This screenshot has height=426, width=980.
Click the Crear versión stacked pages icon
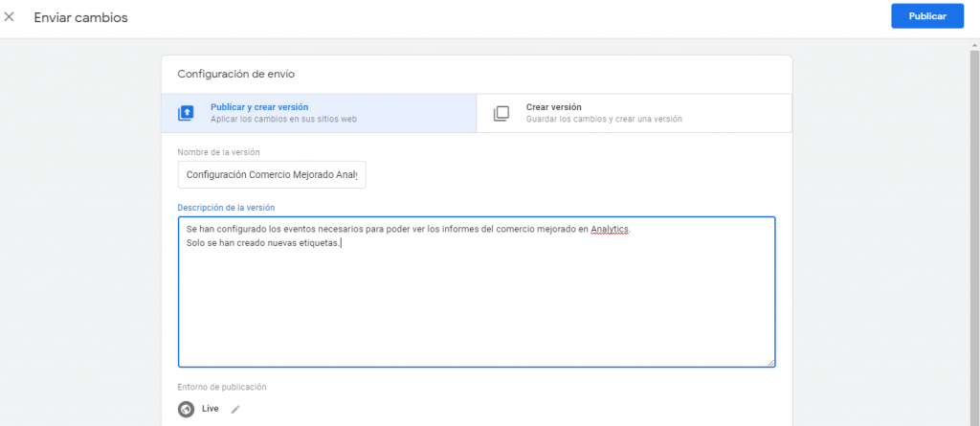click(501, 113)
